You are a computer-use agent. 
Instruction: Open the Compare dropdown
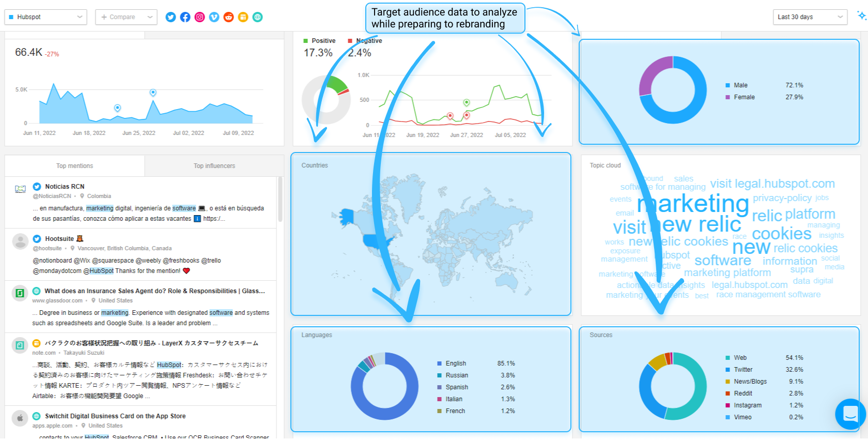[126, 17]
